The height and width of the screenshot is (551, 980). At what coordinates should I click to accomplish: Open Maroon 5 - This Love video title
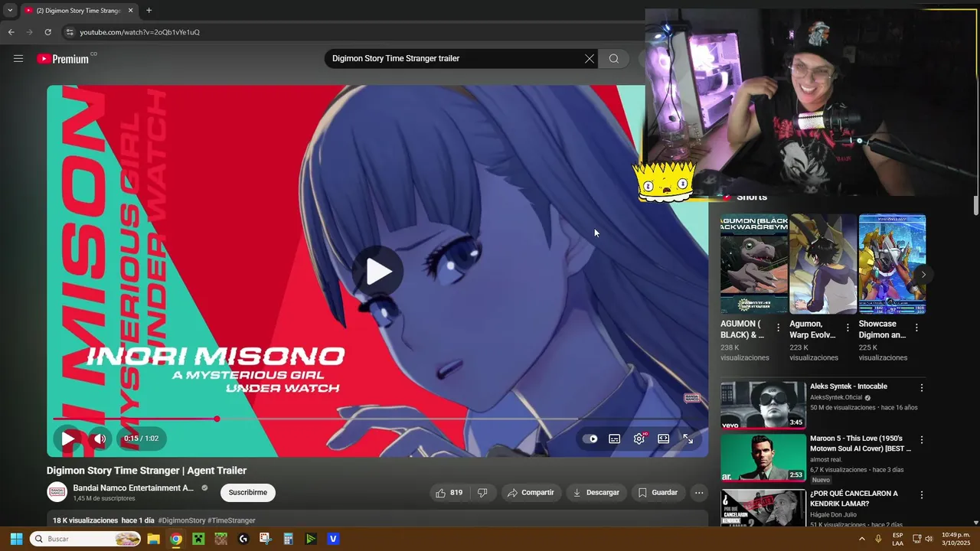click(x=861, y=443)
